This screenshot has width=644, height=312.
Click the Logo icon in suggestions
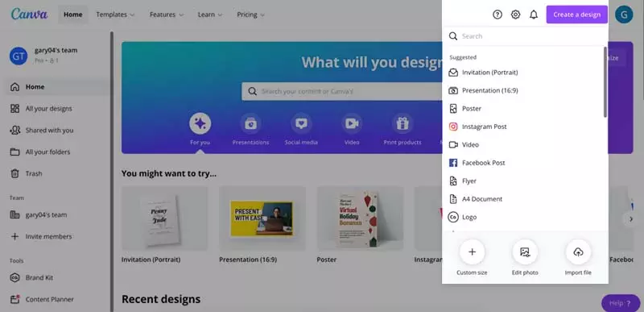(453, 217)
